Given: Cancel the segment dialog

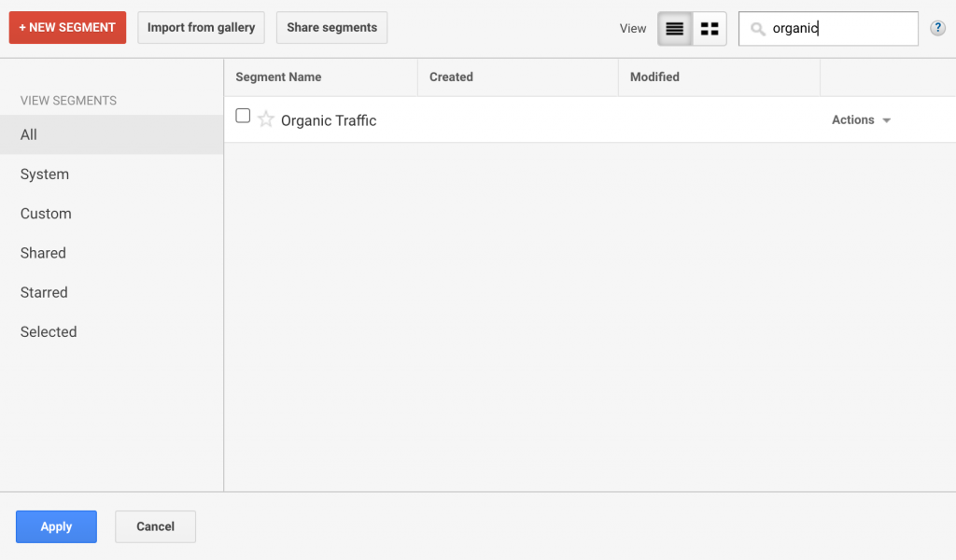Looking at the screenshot, I should [x=156, y=526].
